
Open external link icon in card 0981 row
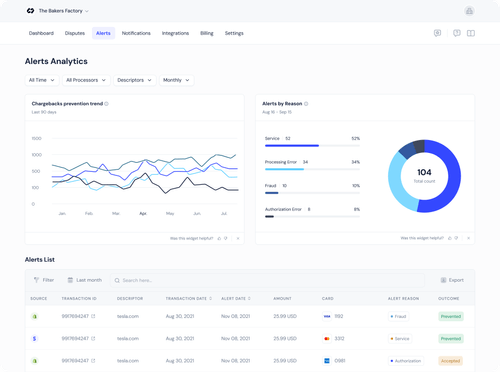93,361
